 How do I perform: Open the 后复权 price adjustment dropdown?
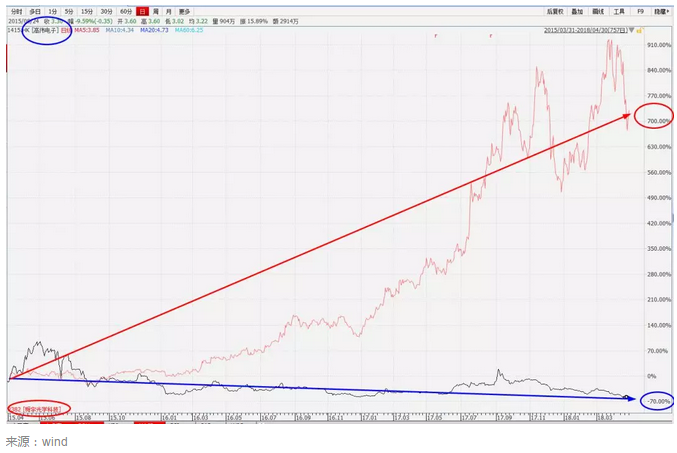[x=556, y=11]
